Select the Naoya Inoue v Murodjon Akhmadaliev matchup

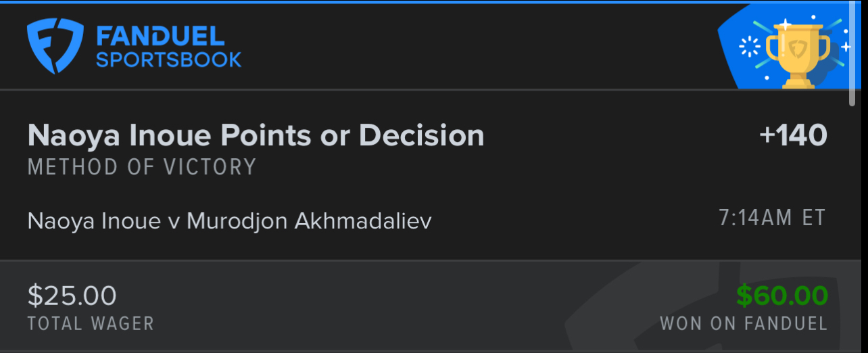(x=229, y=220)
